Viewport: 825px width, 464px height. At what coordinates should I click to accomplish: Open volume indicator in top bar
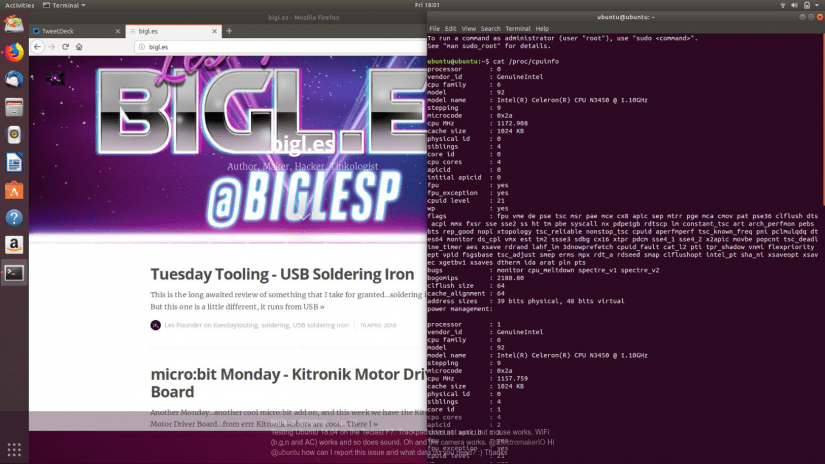pyautogui.click(x=794, y=5)
